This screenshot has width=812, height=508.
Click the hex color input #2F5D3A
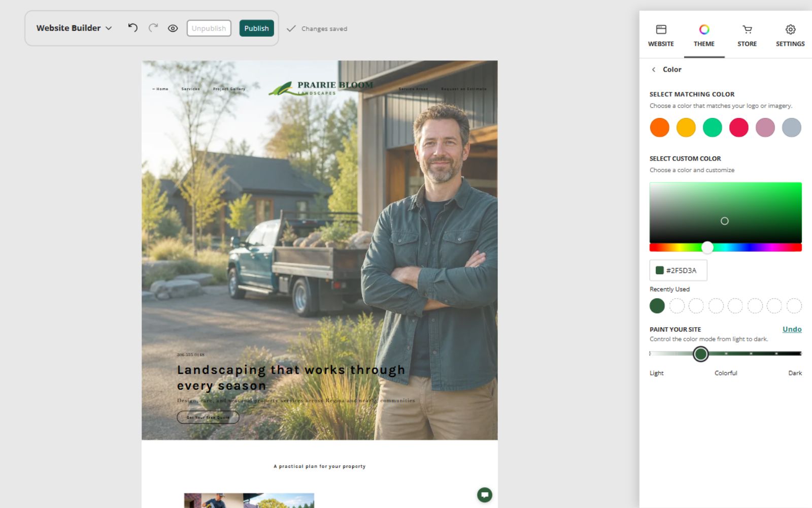click(678, 270)
